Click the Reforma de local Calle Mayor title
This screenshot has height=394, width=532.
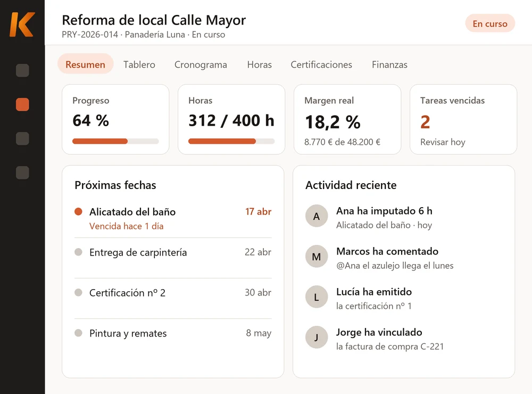(154, 20)
